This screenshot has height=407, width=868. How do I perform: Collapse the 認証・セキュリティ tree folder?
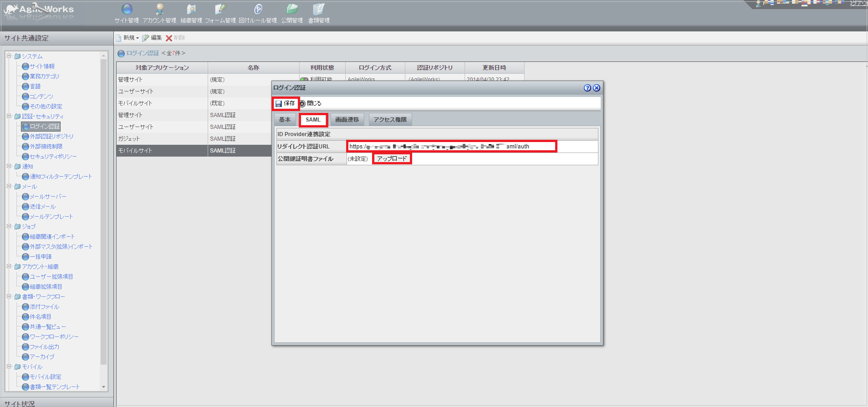coord(9,116)
